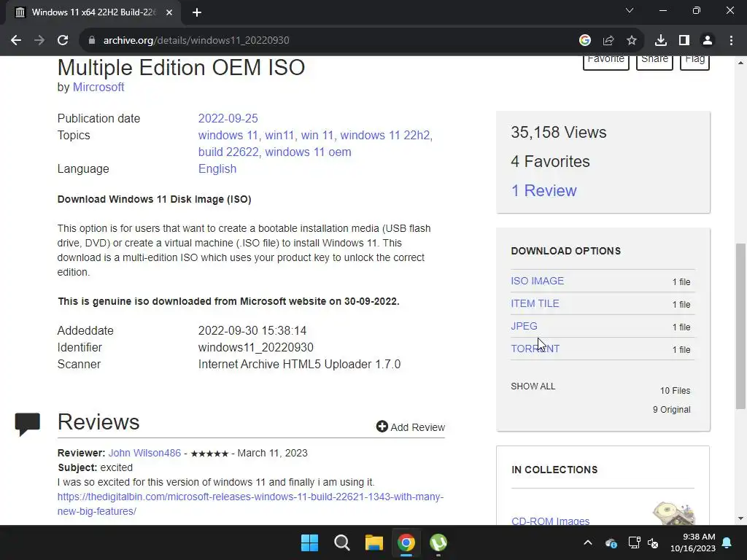Open uTorrent from the taskbar
The image size is (747, 560).
(x=438, y=542)
